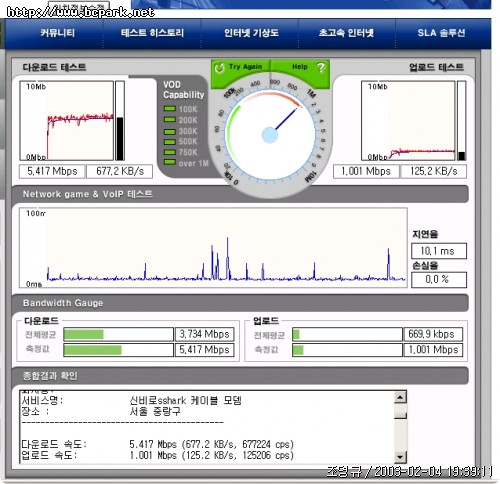Click the download overall average progress bar
Image resolution: width=500 pixels, height=484 pixels.
[118, 334]
